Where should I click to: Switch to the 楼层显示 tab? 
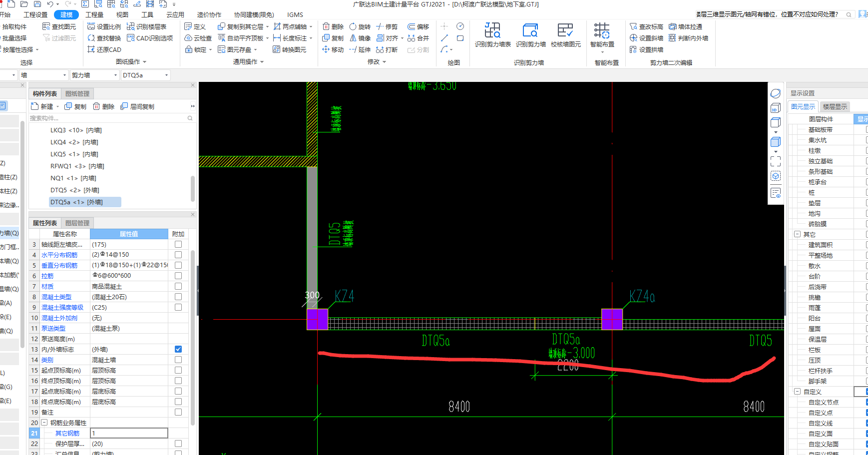(835, 106)
